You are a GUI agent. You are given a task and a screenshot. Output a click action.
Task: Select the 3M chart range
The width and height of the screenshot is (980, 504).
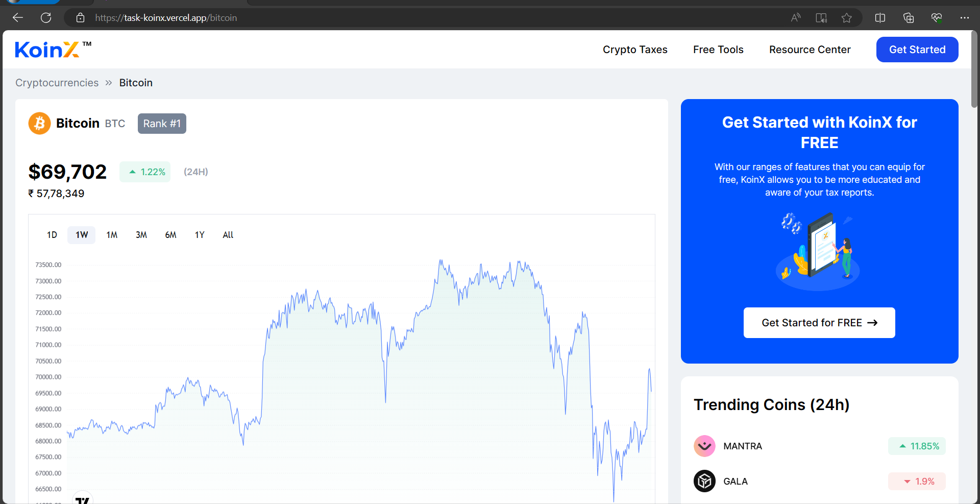pyautogui.click(x=141, y=235)
